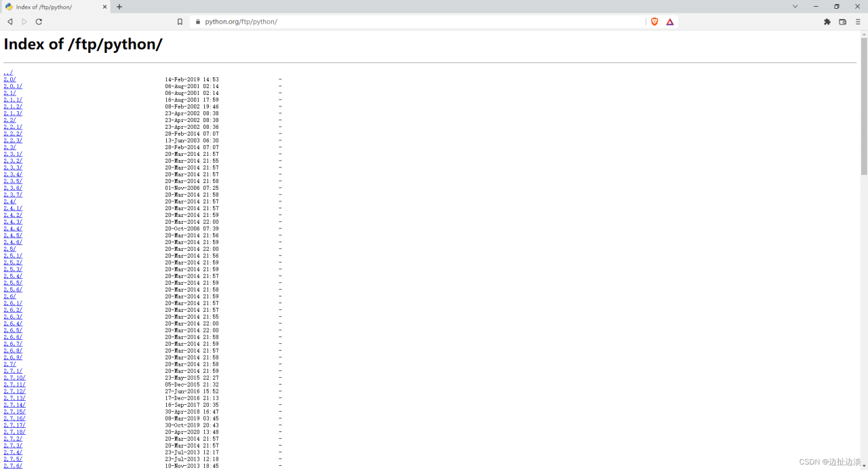Open the 2.6.4/ directory link
Viewport: 868px width, 470px height.
13,324
